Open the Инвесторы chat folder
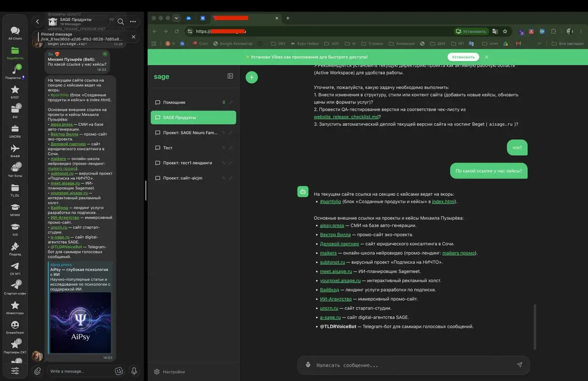The height and width of the screenshot is (381, 588). [x=15, y=307]
